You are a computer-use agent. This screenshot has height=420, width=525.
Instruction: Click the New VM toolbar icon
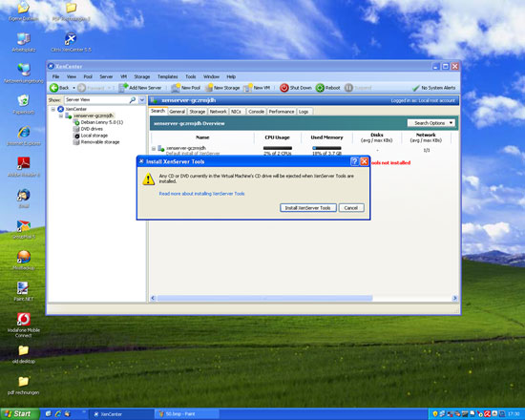tap(248, 88)
